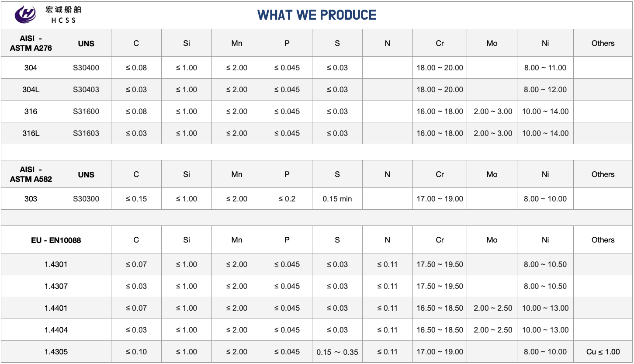
Task: Click the ≤ 0.10 carbon cell
Action: click(x=136, y=352)
